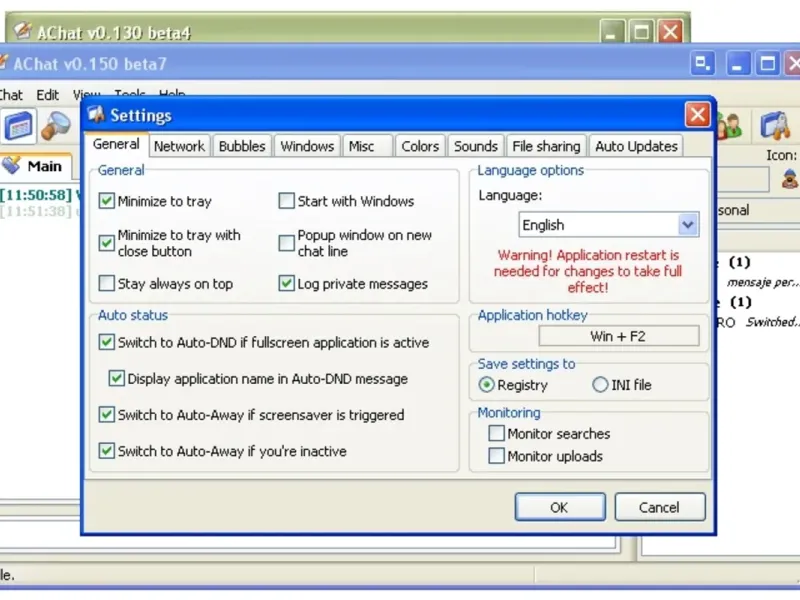Viewport: 800px width, 600px height.
Task: Click the 'mensaje per..' user status text
Action: (763, 282)
